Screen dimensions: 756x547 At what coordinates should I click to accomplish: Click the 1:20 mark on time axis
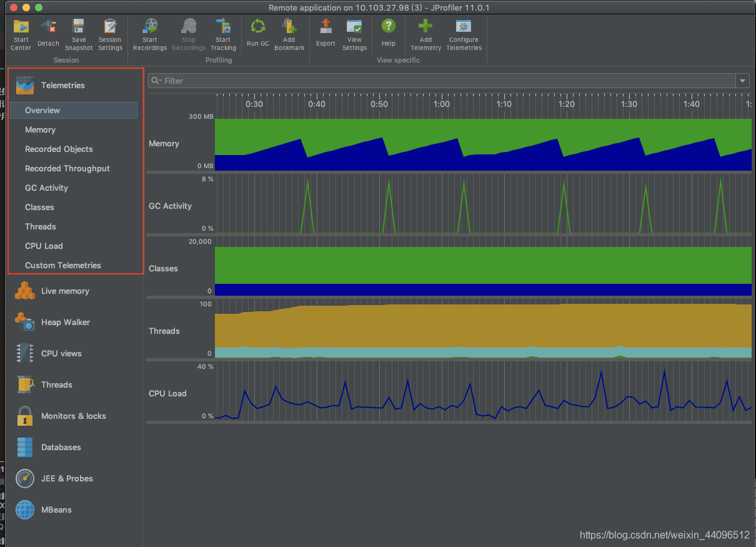coord(567,104)
